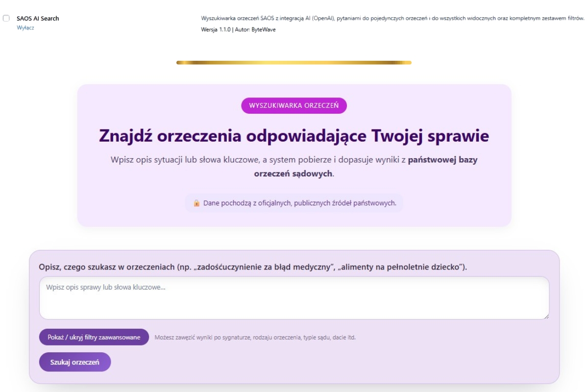Image resolution: width=588 pixels, height=392 pixels.
Task: Click the WYSZUKIWARKA ORZECZEŃ badge
Action: click(294, 105)
